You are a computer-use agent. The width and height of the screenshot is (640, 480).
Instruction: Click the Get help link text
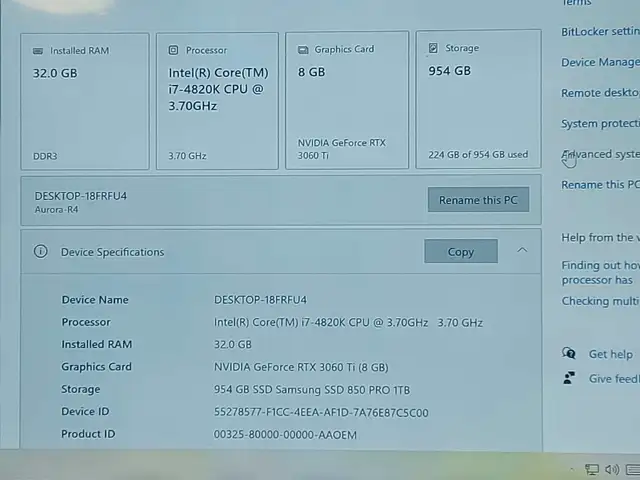tap(610, 354)
